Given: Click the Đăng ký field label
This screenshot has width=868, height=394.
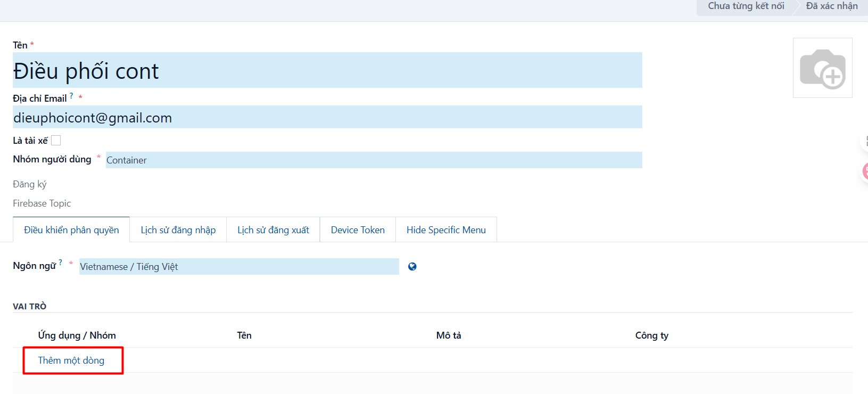Looking at the screenshot, I should coord(30,184).
